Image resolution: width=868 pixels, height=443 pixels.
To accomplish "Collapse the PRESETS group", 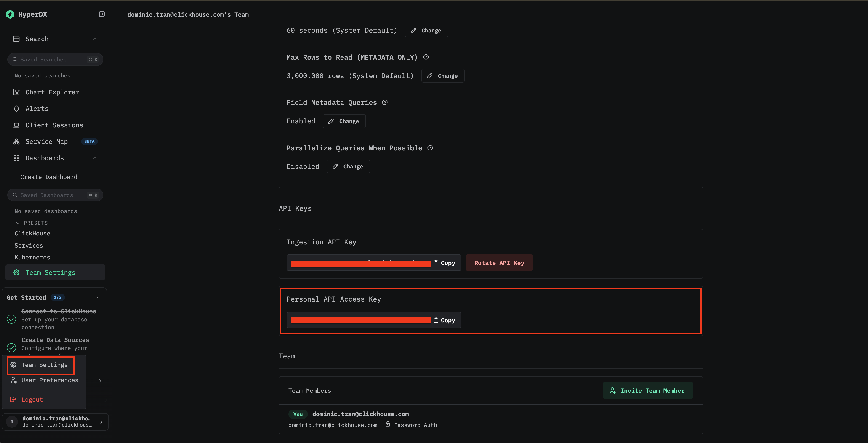I will click(18, 222).
